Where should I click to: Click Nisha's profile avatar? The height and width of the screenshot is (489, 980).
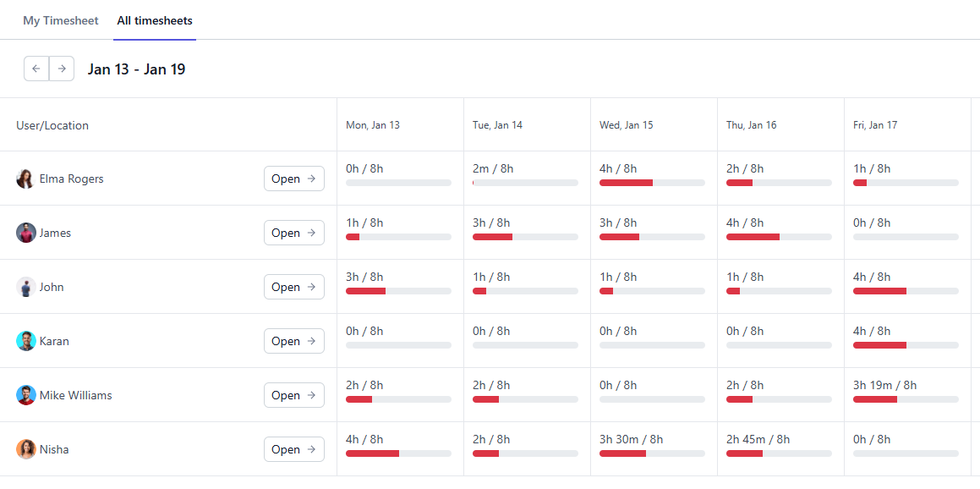(25, 449)
